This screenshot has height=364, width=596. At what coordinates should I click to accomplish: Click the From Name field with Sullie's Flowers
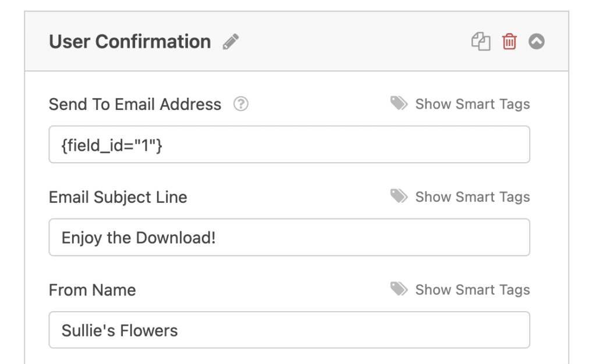point(289,330)
